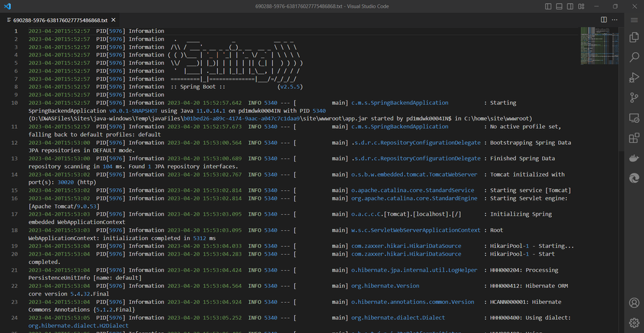
Task: Open the Explorer view in activity bar
Action: (x=634, y=37)
